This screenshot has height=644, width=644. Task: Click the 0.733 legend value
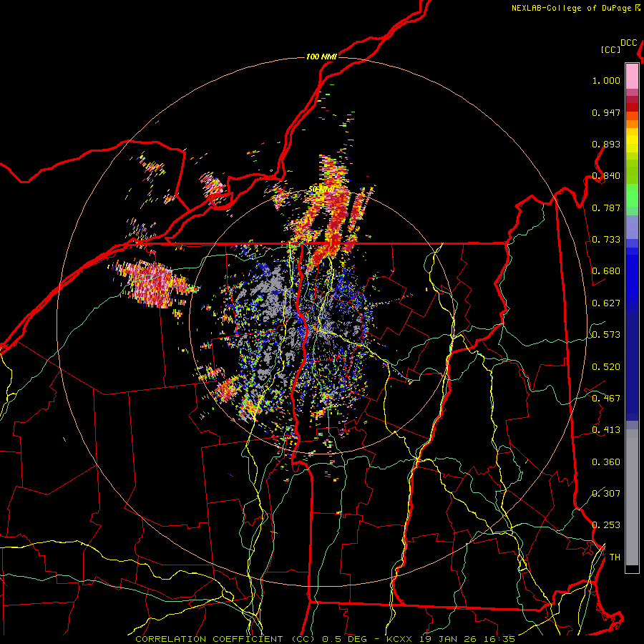point(606,239)
